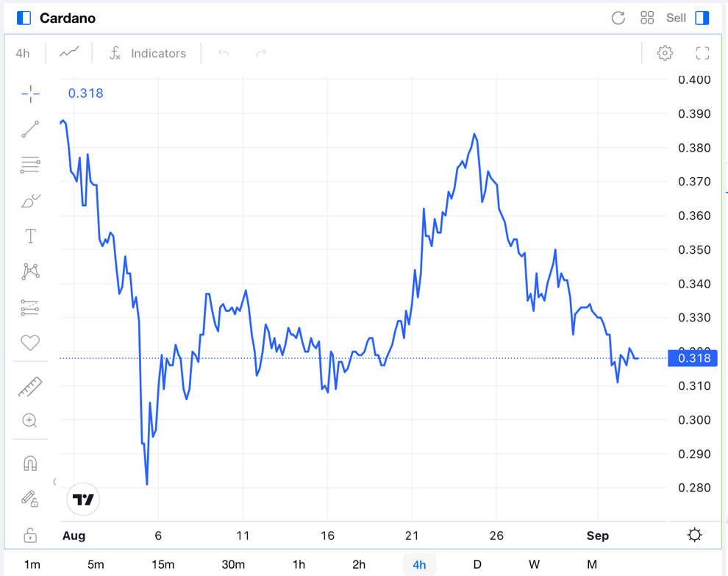
Task: Switch to the 1h timeframe tab
Action: click(299, 564)
